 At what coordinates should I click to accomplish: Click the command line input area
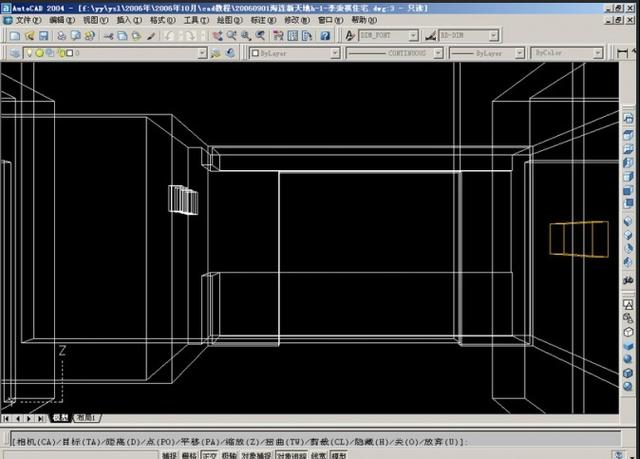315,441
